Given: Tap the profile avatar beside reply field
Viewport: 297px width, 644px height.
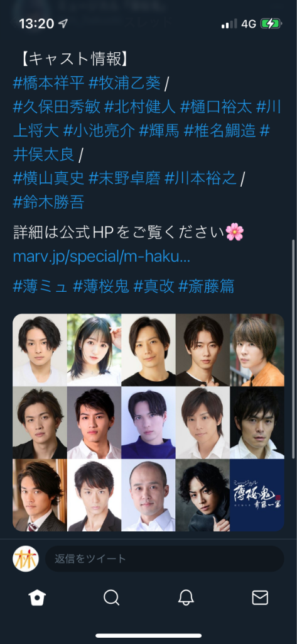Looking at the screenshot, I should click(x=26, y=559).
